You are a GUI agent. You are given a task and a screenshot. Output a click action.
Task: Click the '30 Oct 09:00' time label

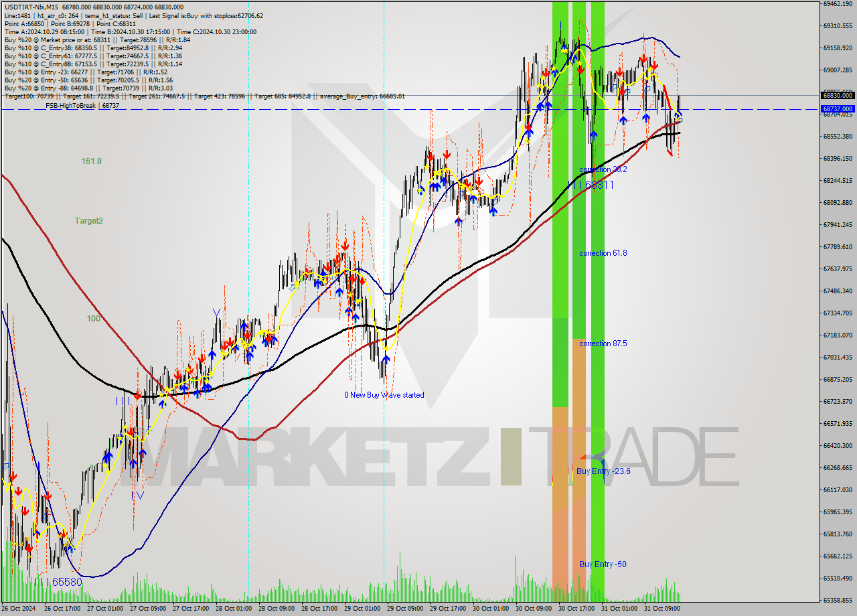(x=533, y=609)
